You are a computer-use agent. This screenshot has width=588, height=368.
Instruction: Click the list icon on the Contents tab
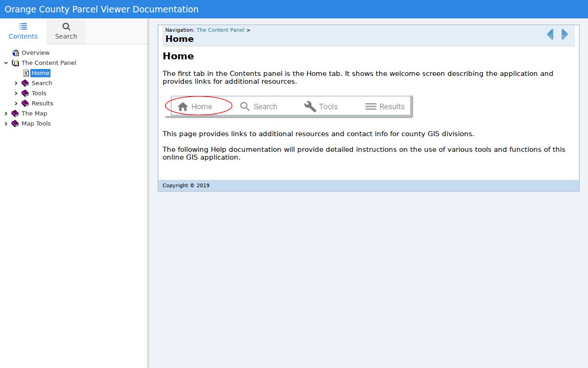pos(23,26)
